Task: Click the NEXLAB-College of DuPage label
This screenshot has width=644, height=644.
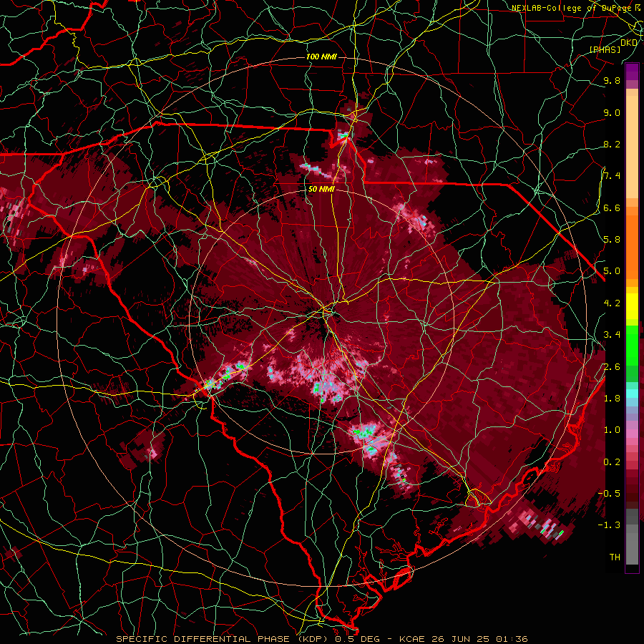Action: (573, 8)
